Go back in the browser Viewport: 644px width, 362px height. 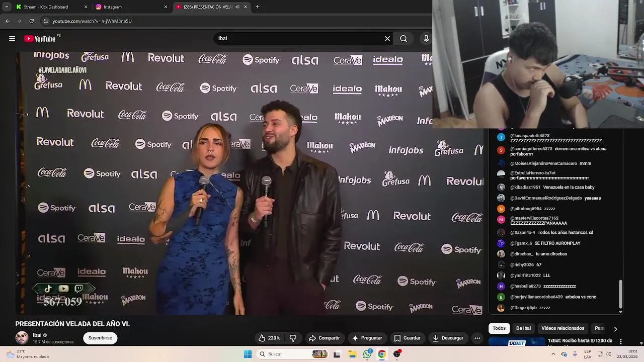tap(8, 21)
